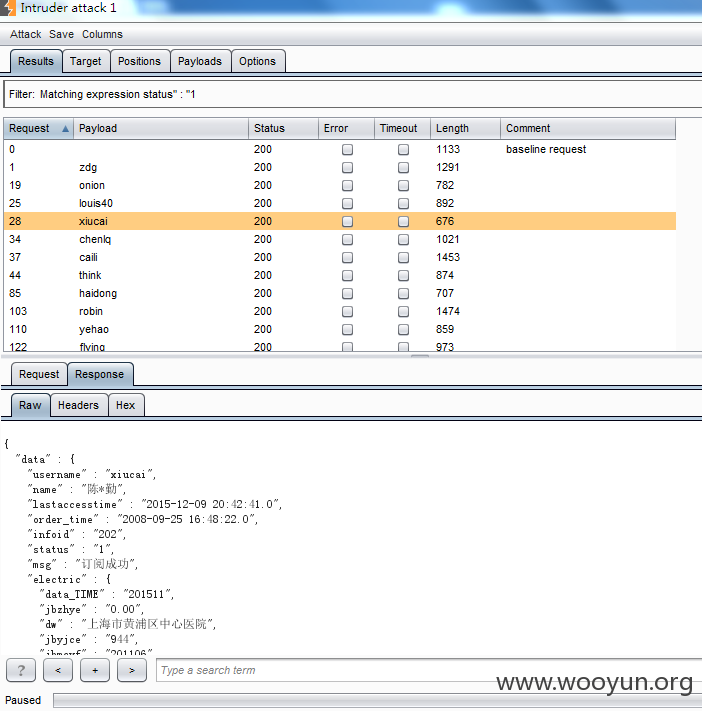The image size is (702, 711).
Task: Switch to the Options tab
Action: 258,61
